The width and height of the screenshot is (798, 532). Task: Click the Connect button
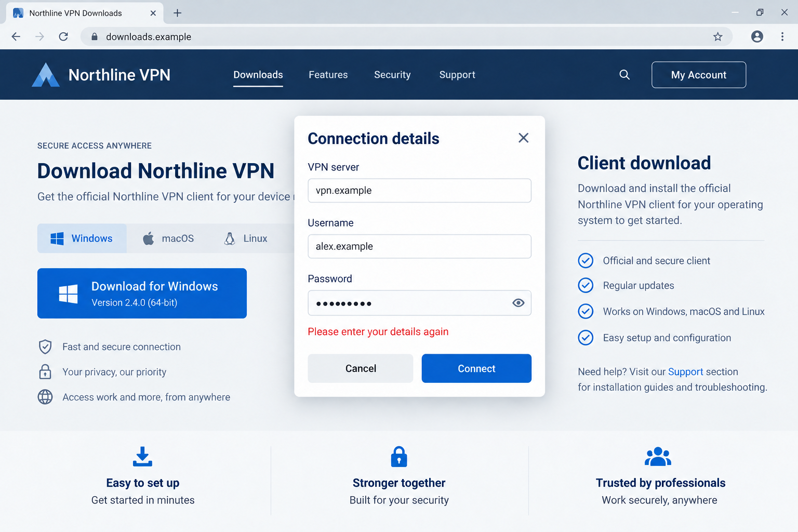(476, 368)
